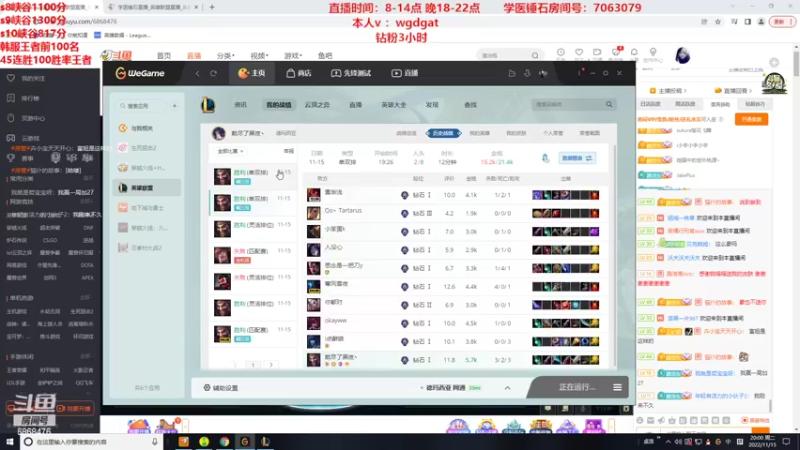
Task: Select the last 胜利 (匹配赛) match entry
Action: [253, 334]
